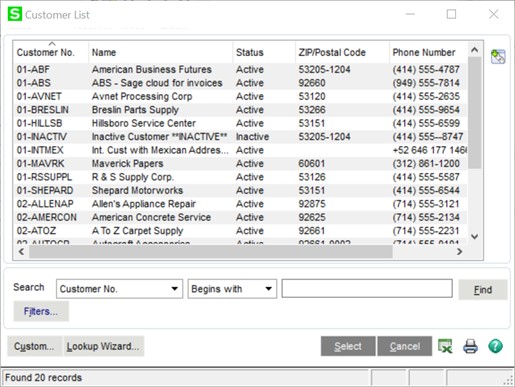Sort by the Status column header

pos(264,52)
